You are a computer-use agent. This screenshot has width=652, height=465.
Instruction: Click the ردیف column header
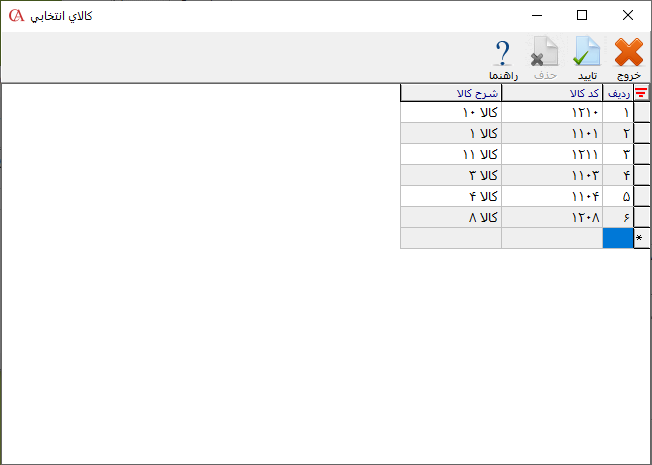[x=618, y=93]
